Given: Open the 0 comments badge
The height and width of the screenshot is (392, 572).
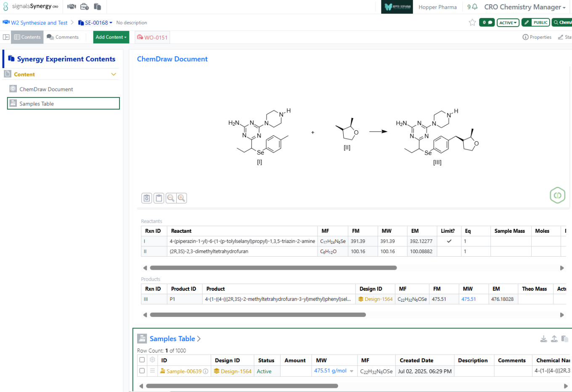Looking at the screenshot, I should 487,22.
